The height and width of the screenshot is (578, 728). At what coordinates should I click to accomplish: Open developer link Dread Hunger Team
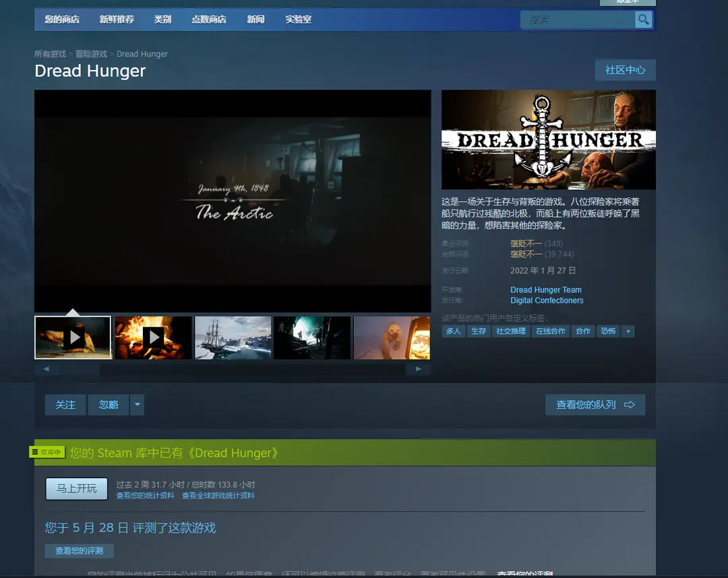546,290
